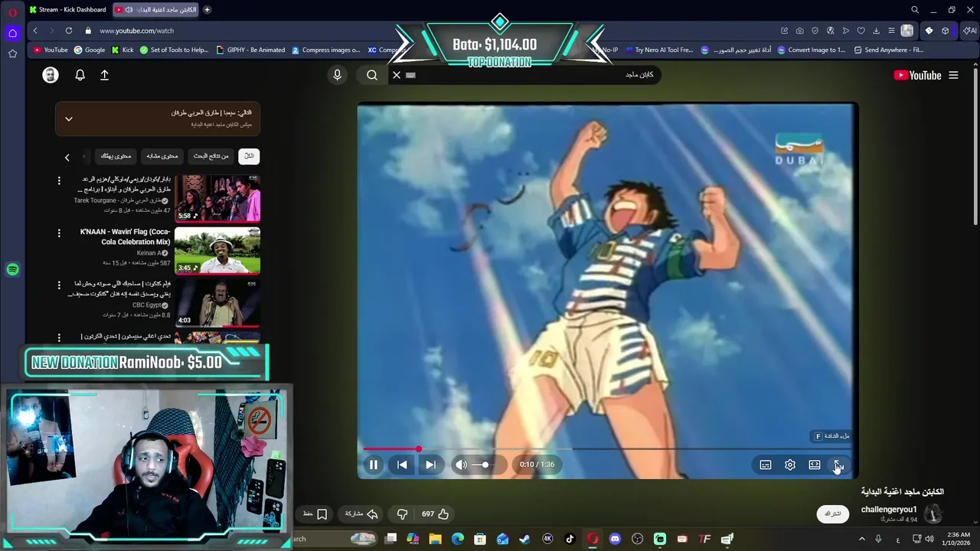Image resolution: width=980 pixels, height=551 pixels.
Task: Search by voice with the microphone
Action: tap(337, 75)
